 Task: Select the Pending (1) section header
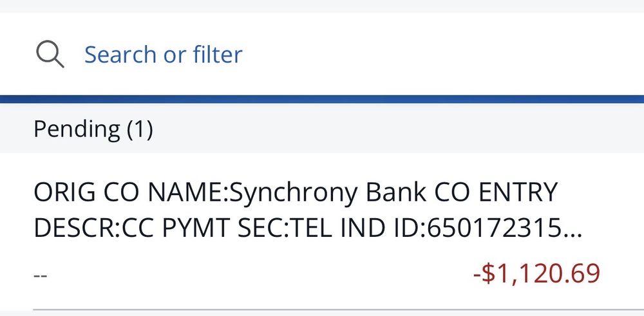point(93,130)
